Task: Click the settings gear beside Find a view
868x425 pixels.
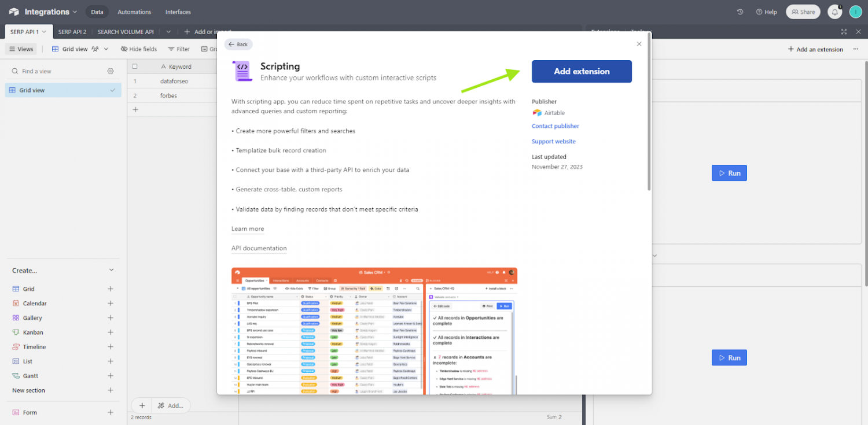Action: tap(109, 70)
